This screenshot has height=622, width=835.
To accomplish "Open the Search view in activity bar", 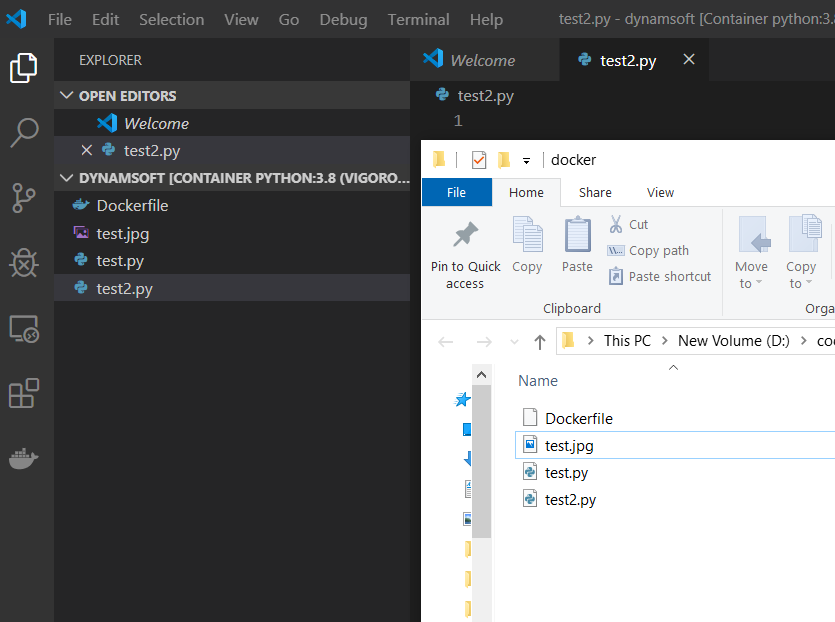I will click(24, 132).
